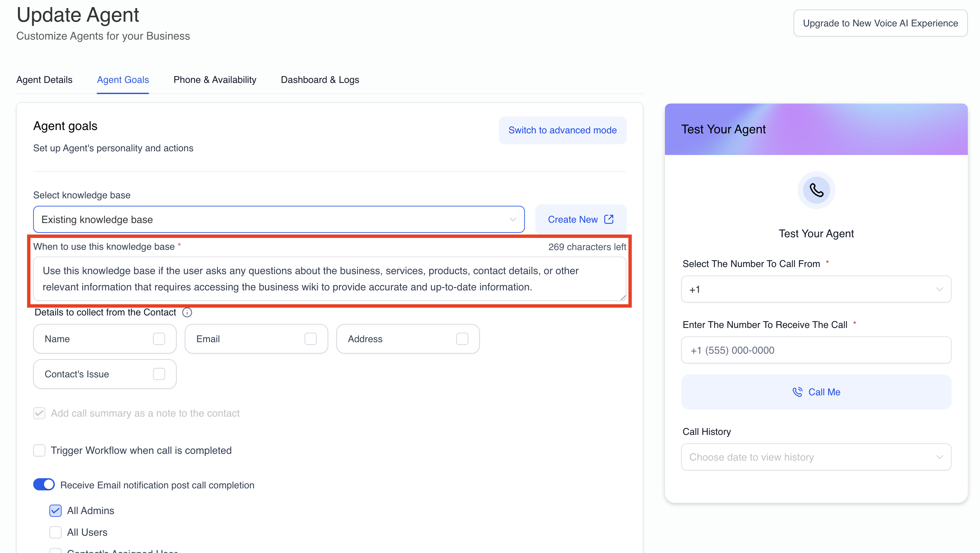Check the All Users checkbox

(x=55, y=532)
